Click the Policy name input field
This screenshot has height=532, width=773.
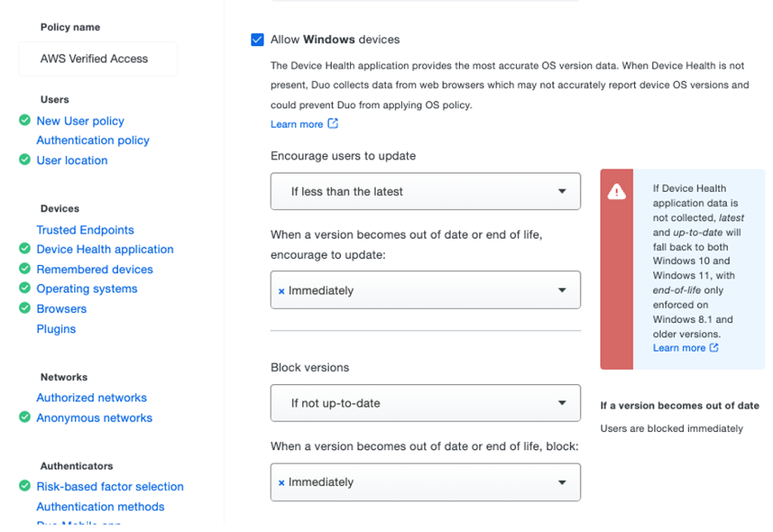pos(97,59)
